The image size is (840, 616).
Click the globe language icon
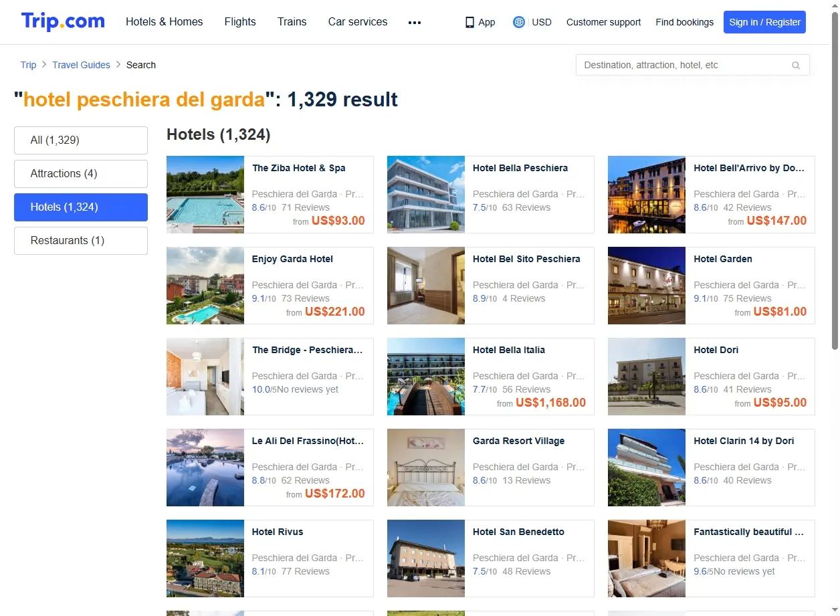tap(518, 22)
